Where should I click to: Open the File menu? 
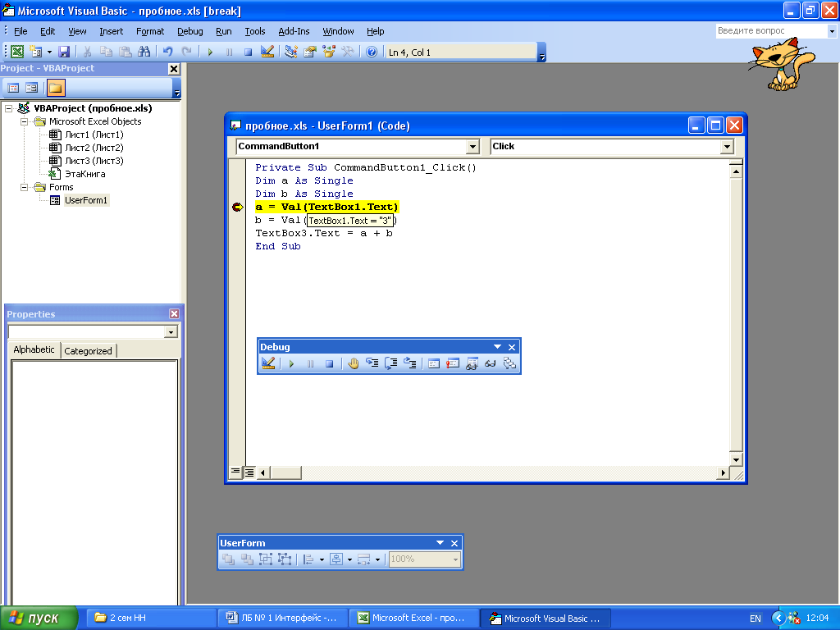point(21,31)
